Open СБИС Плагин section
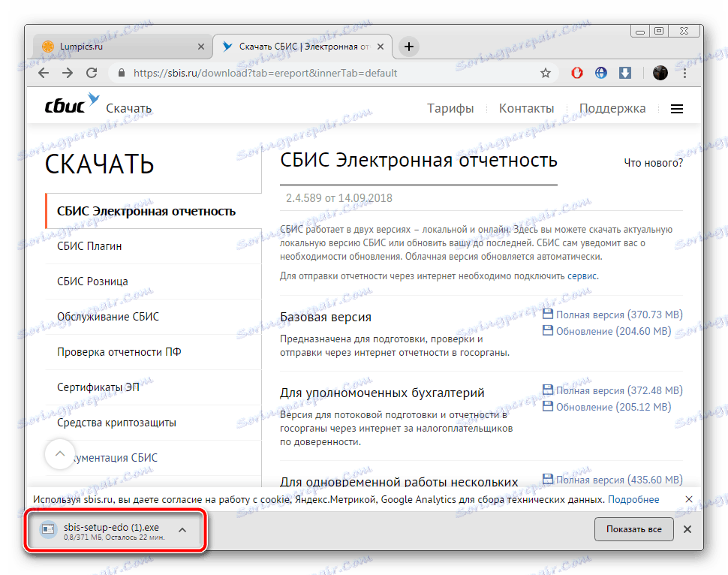This screenshot has height=575, width=728. coord(154,246)
